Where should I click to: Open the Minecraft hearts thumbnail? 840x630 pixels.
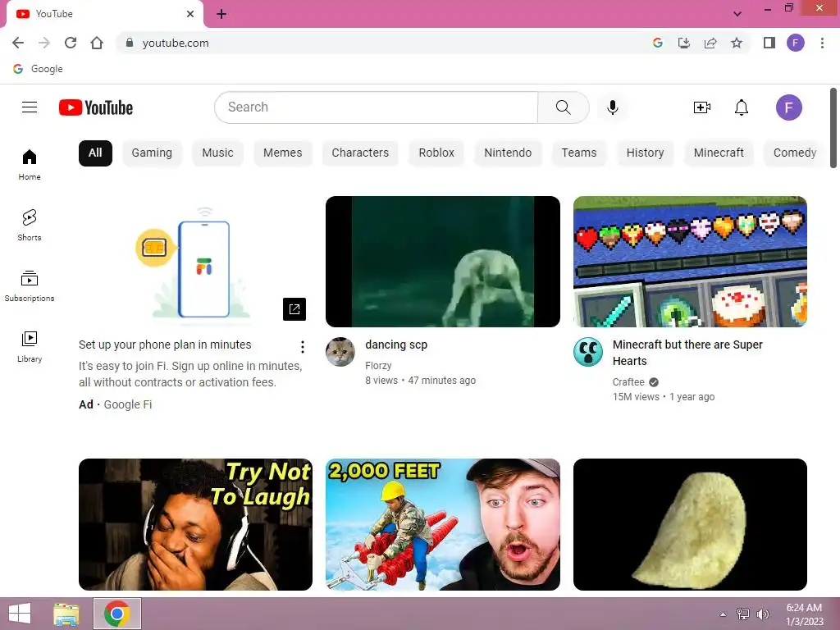pyautogui.click(x=690, y=262)
